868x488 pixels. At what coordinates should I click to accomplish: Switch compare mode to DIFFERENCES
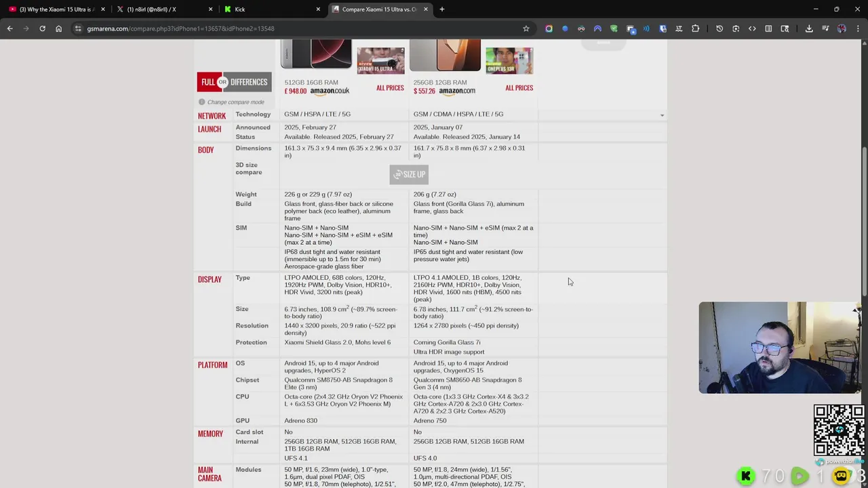[249, 82]
